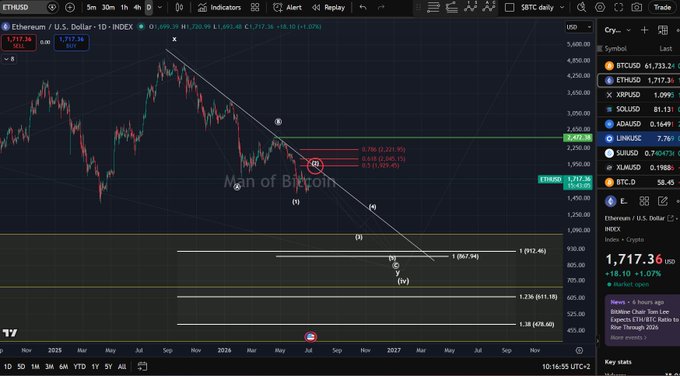
Task: Open the layout square icon before $BTC daily
Action: 510,7
